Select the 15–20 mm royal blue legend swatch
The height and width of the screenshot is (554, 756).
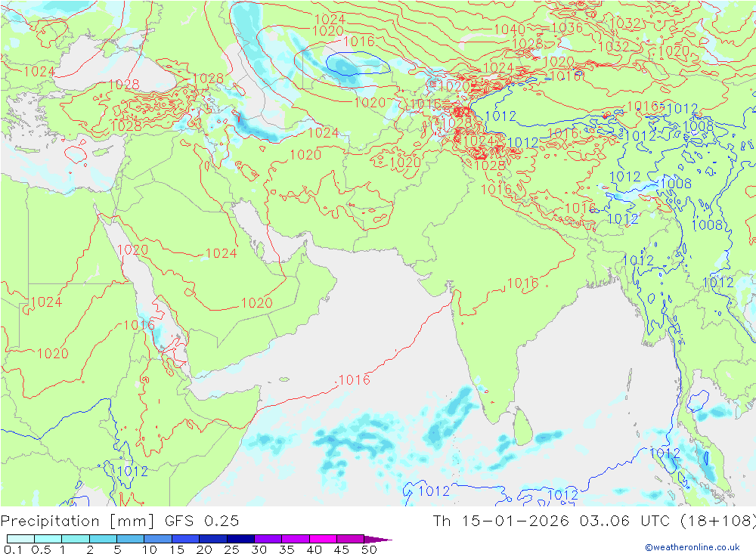click(x=185, y=539)
